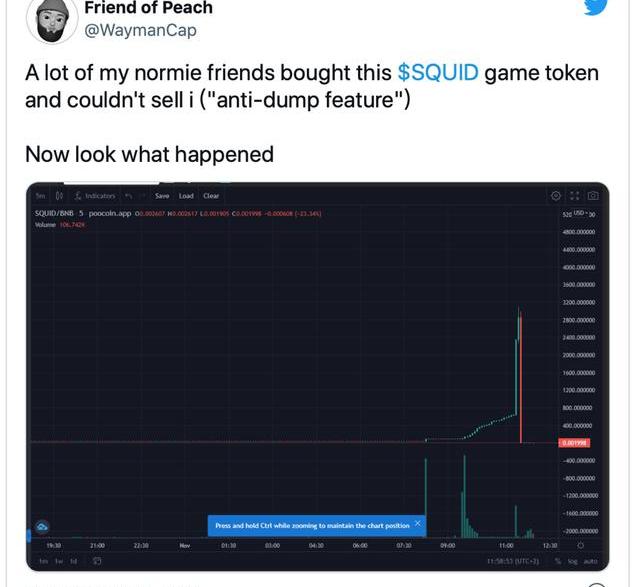Enter fullscreen chart mode
640x587 pixels.
(x=574, y=196)
